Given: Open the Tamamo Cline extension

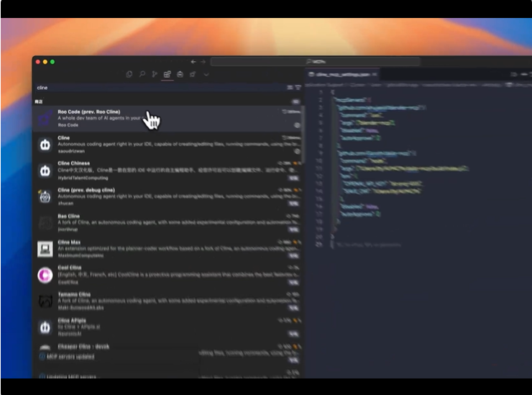Looking at the screenshot, I should [168, 301].
